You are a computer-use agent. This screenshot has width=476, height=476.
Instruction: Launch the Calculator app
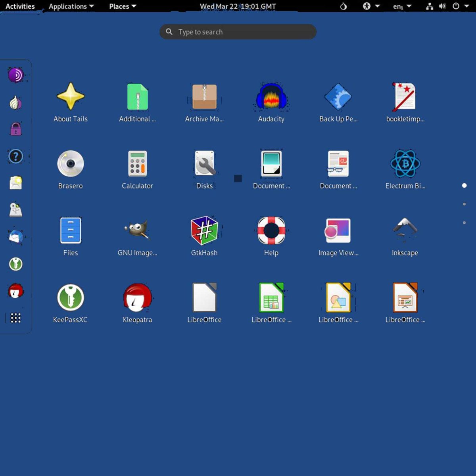point(137,164)
